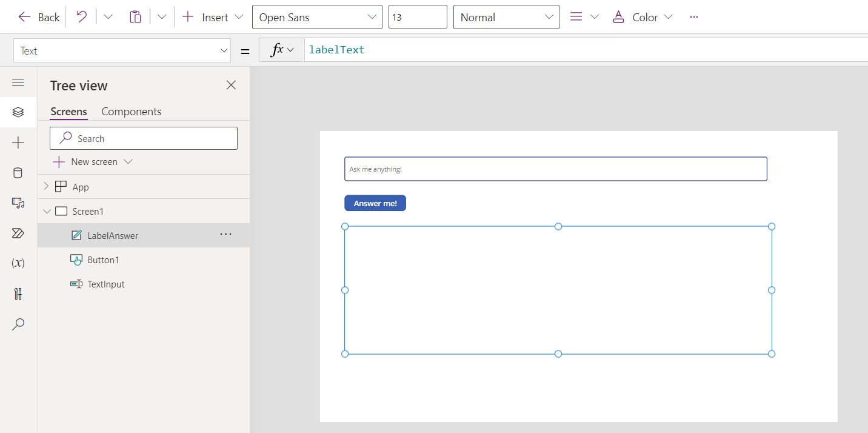Click the Paste clipboard icon
868x433 pixels.
point(135,17)
